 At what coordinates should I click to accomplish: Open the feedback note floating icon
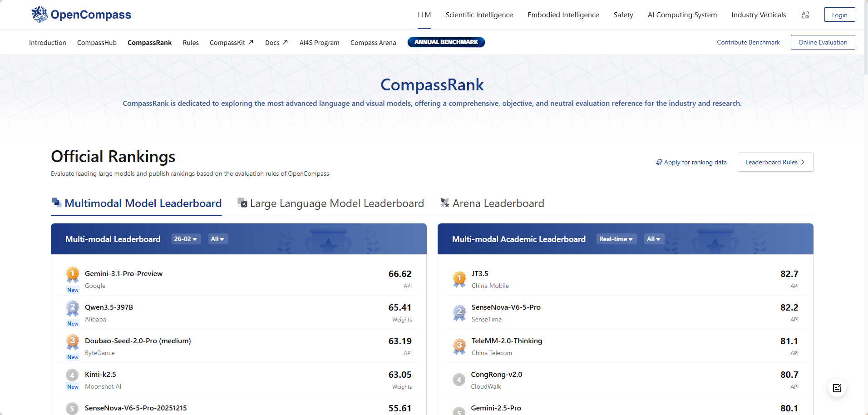pyautogui.click(x=837, y=388)
